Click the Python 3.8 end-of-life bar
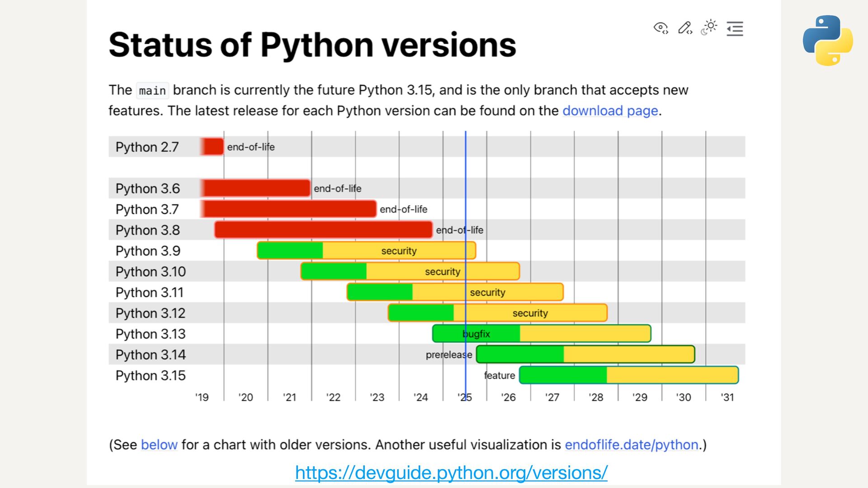 point(323,230)
